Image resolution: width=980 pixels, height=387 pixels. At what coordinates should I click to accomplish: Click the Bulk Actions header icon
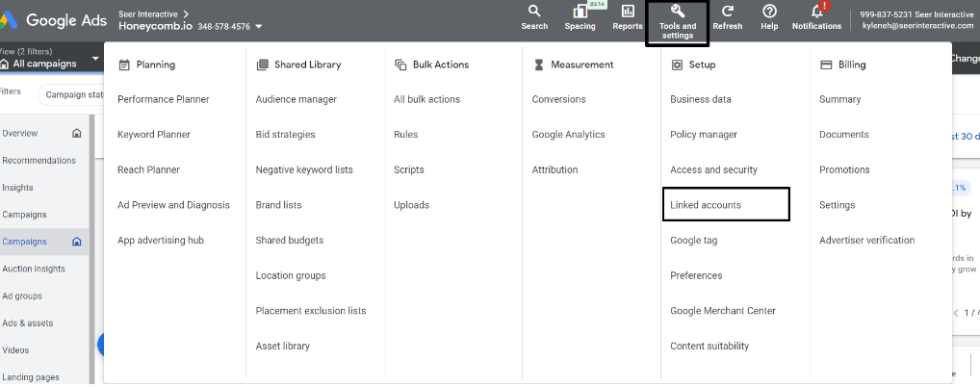(x=400, y=64)
